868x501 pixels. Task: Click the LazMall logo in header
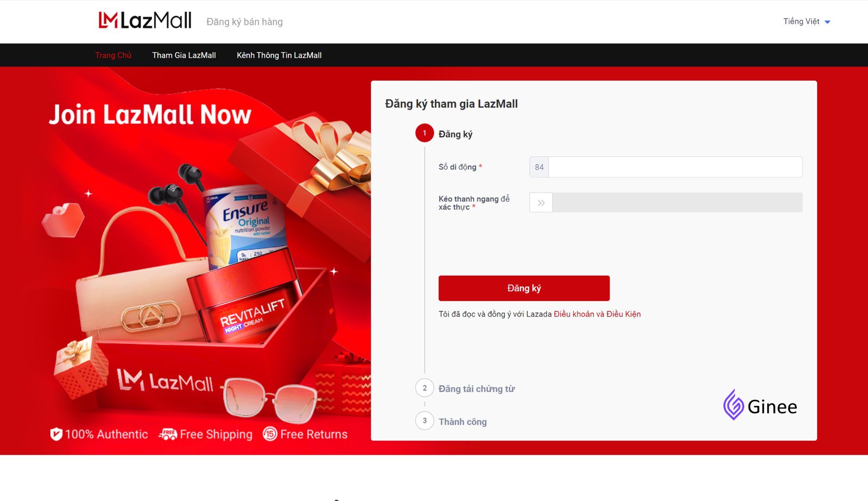[x=145, y=20]
